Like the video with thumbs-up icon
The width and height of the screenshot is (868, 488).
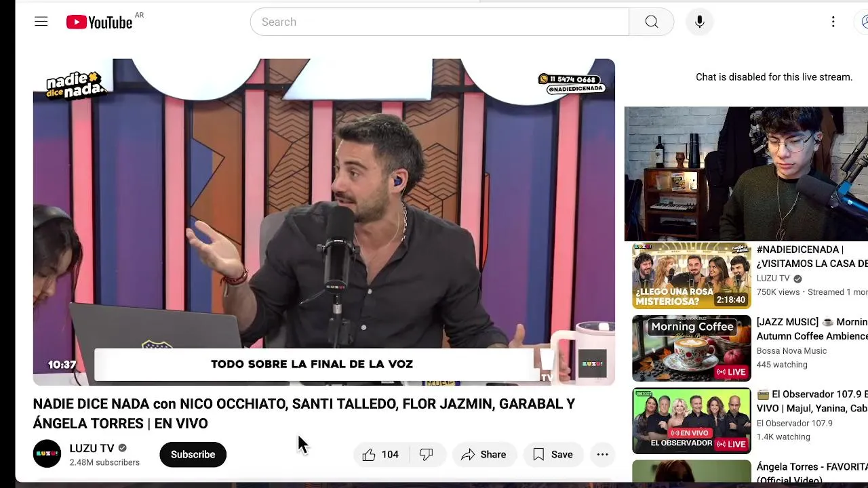pos(368,455)
